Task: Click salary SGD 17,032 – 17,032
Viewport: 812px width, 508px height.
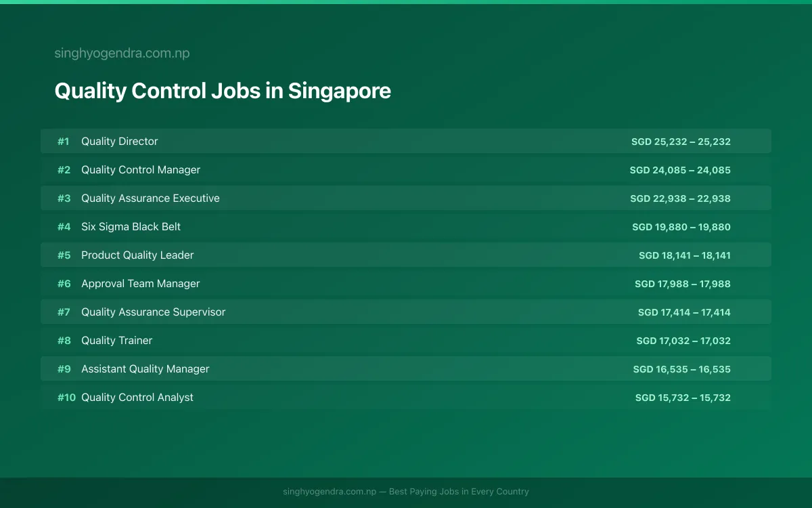Action: (683, 341)
